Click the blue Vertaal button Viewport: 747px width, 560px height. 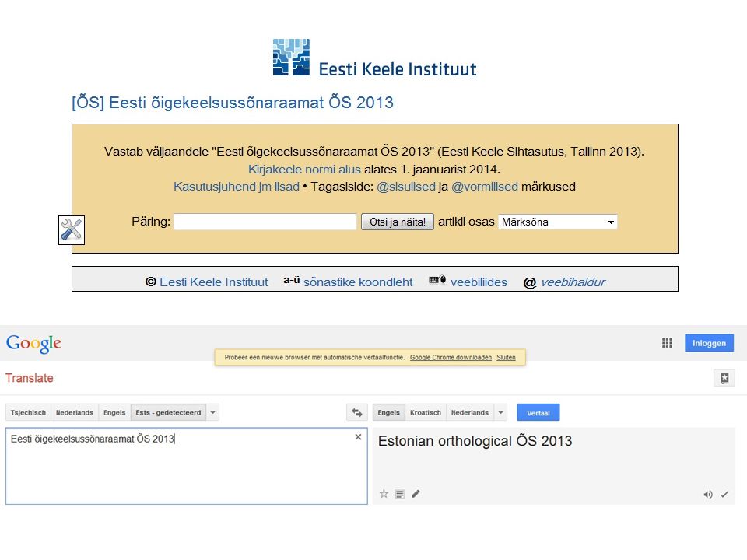point(538,412)
